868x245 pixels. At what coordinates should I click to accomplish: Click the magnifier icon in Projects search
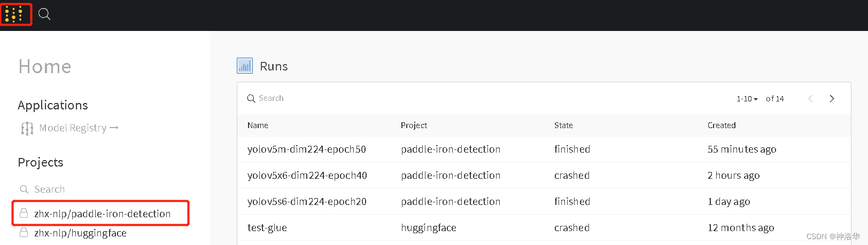click(24, 189)
